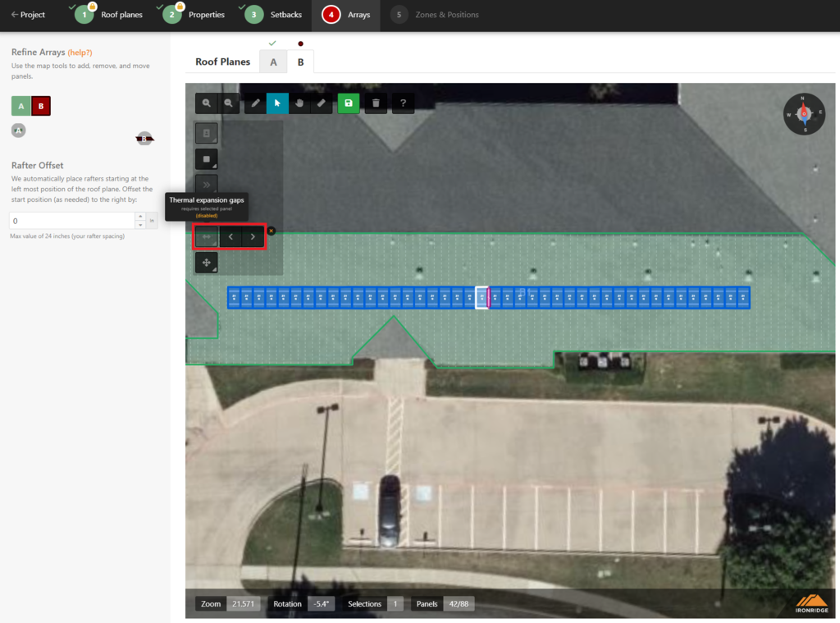Save arrays with green disk button
Image resolution: width=840 pixels, height=623 pixels.
click(x=349, y=103)
